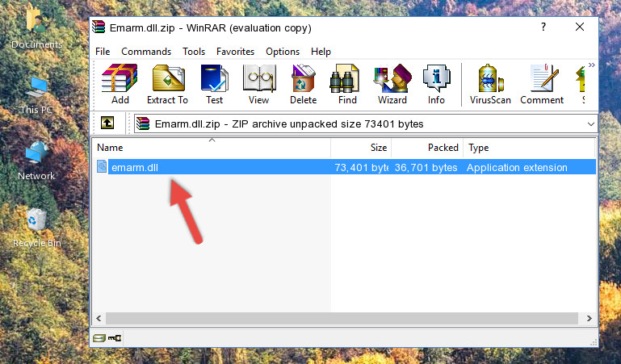Open the Options menu

coord(283,52)
